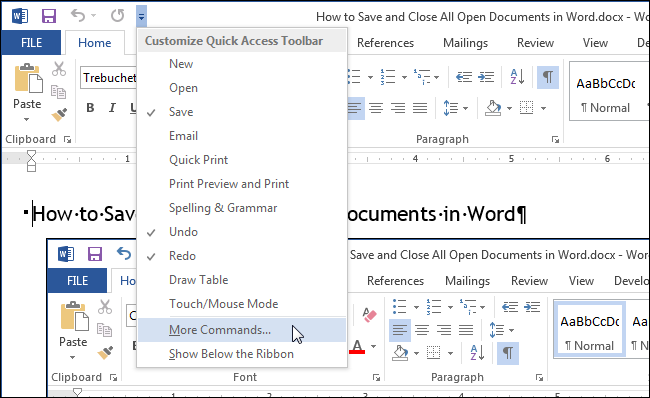The width and height of the screenshot is (650, 398).
Task: Click Shading bucket in embedded screenshot ribbon
Action: coord(400,353)
